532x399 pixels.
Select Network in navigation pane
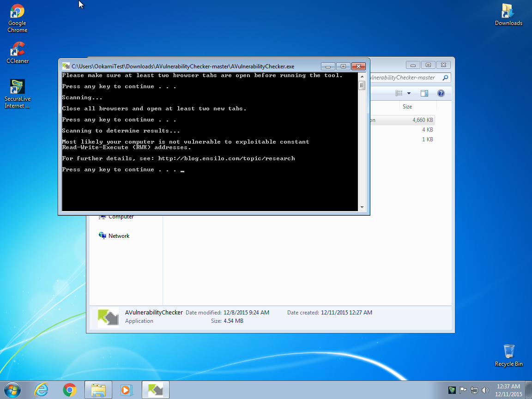point(119,236)
